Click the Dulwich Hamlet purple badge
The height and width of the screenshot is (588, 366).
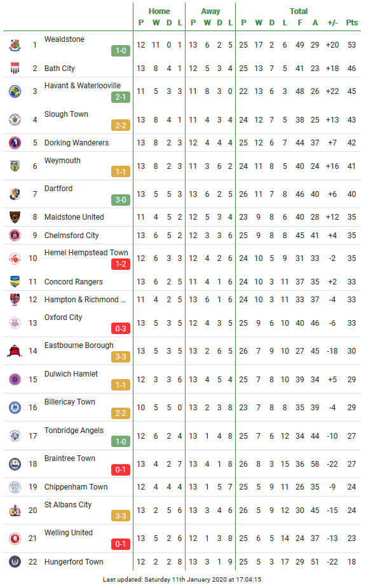click(15, 380)
